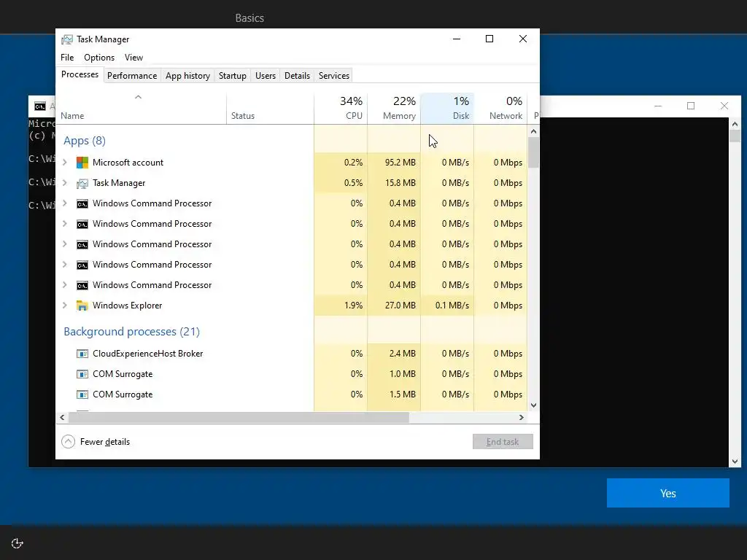Switch to the Users tab
The width and height of the screenshot is (747, 560).
point(266,76)
